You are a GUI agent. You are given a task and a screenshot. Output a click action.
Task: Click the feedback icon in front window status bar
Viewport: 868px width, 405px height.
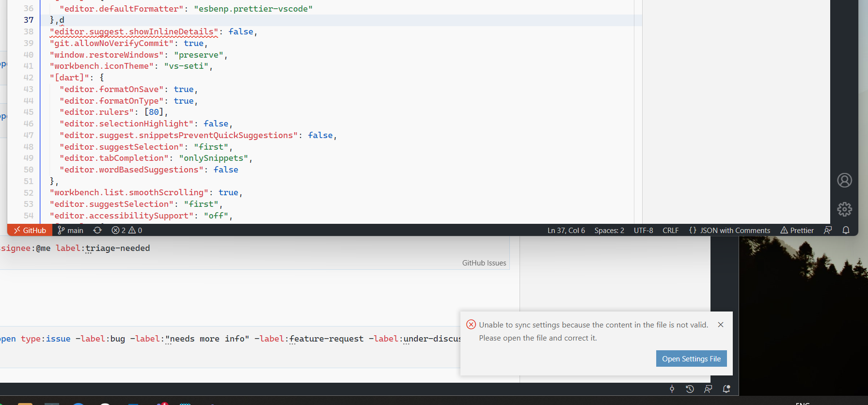coord(828,230)
